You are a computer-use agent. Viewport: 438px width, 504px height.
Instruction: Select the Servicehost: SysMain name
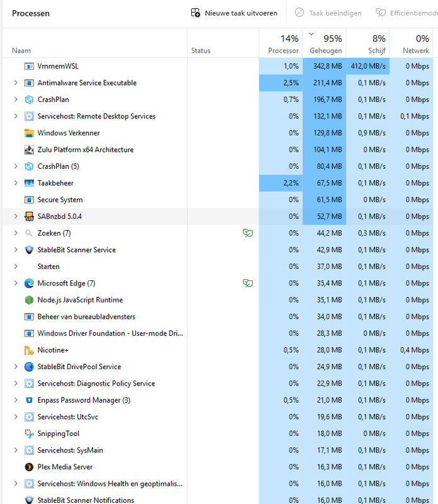click(x=70, y=450)
